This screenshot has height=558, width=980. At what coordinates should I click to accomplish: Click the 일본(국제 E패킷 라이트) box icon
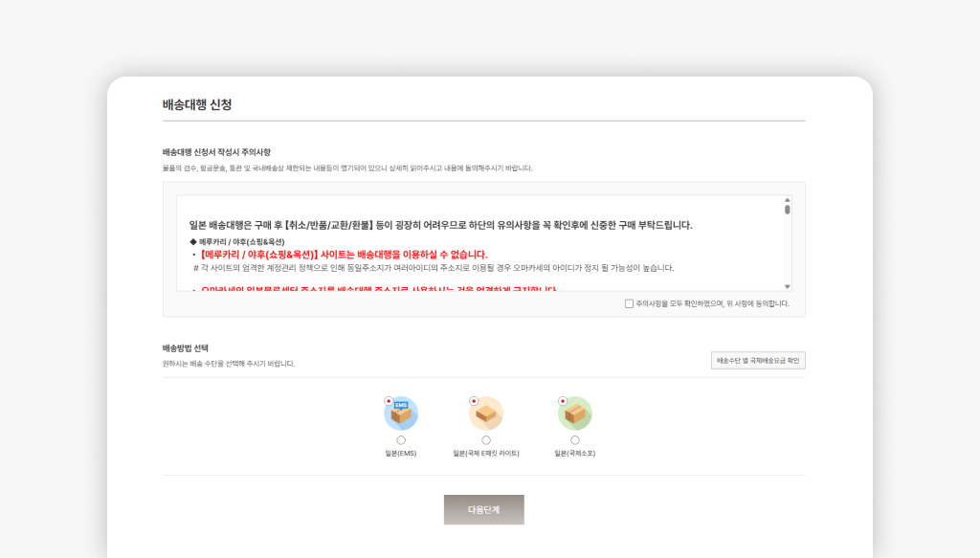(x=486, y=413)
